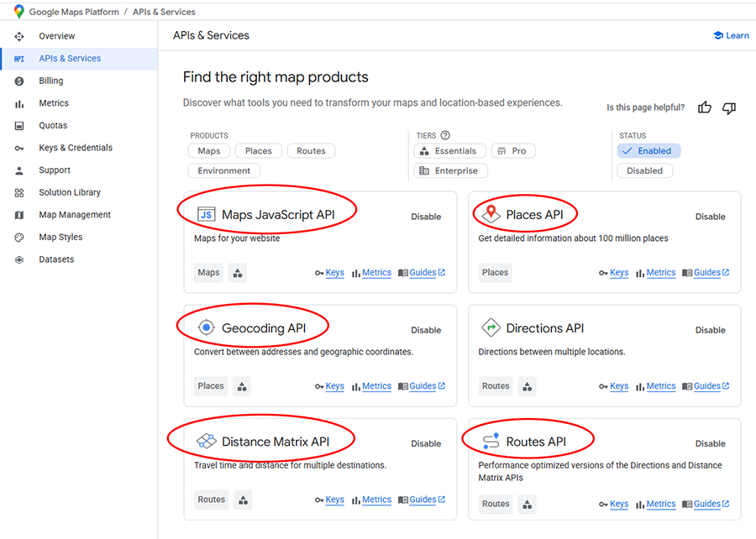Click the help icon beside Tiers
This screenshot has height=539, width=756.
[445, 135]
